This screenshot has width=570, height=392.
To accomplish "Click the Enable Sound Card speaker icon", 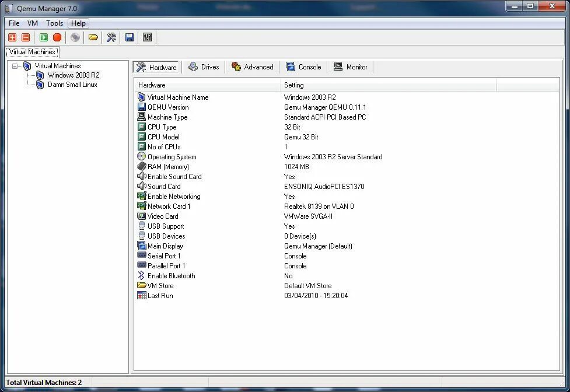I will 141,176.
